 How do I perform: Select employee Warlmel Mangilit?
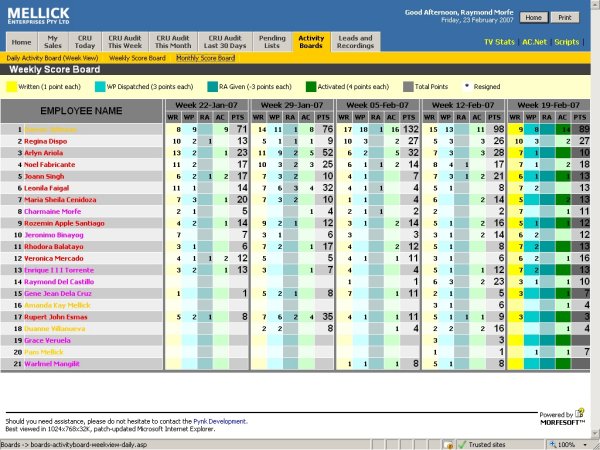click(x=52, y=364)
